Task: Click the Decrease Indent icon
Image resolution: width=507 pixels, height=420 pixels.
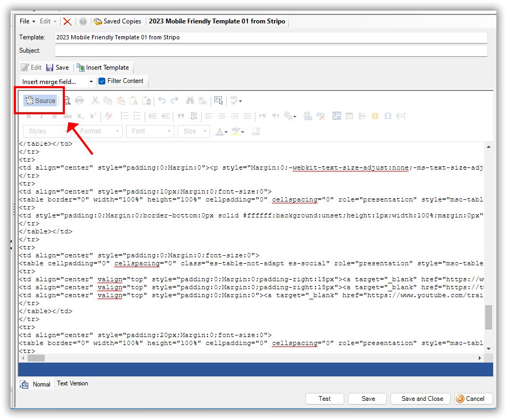Action: (x=153, y=116)
